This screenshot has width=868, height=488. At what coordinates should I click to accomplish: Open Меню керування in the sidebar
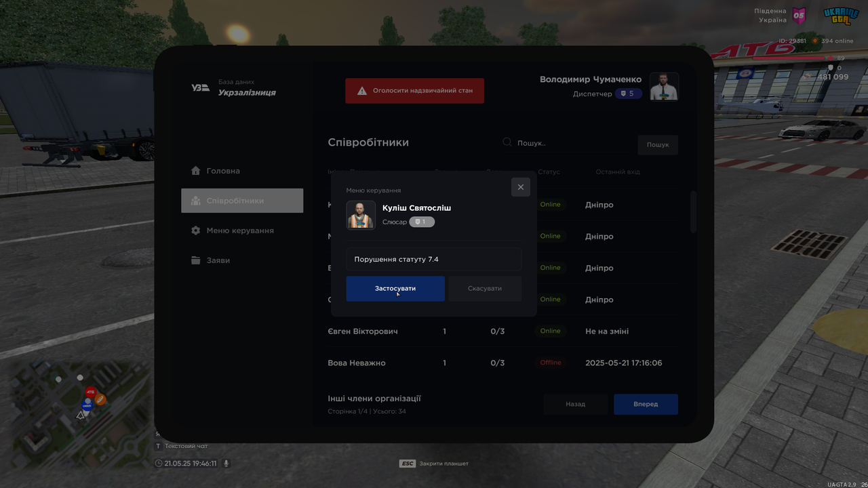tap(242, 230)
